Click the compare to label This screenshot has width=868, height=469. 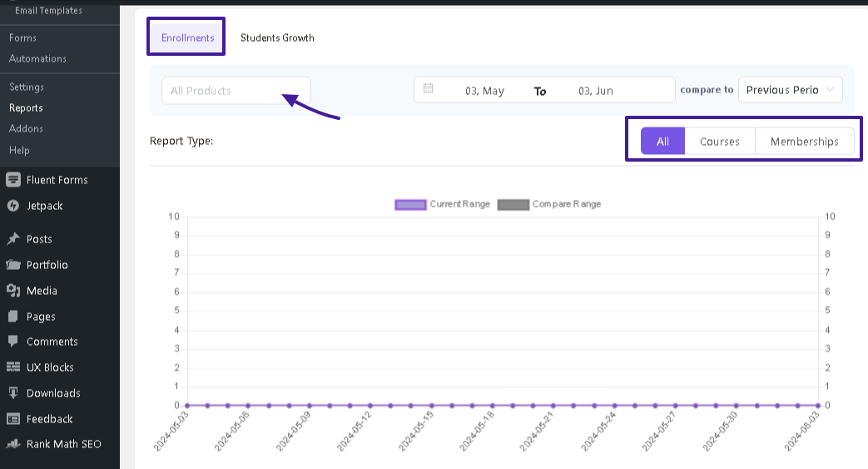[x=707, y=89]
